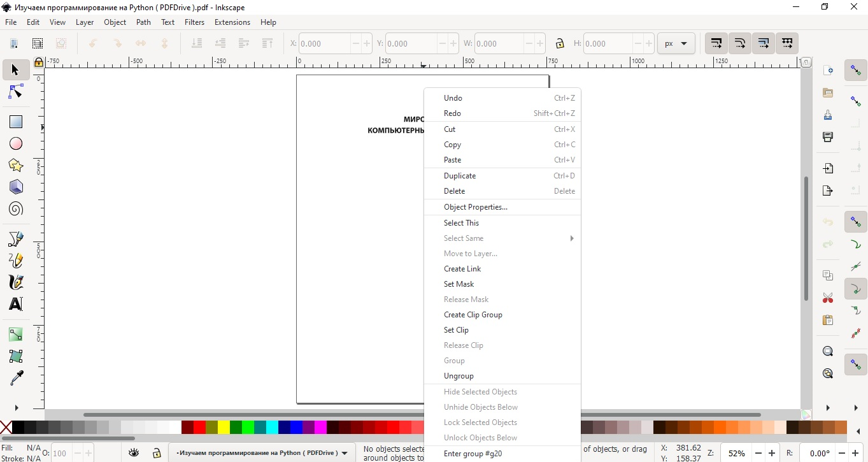The width and height of the screenshot is (868, 462).
Task: Toggle width and height ratio lock
Action: tap(560, 44)
